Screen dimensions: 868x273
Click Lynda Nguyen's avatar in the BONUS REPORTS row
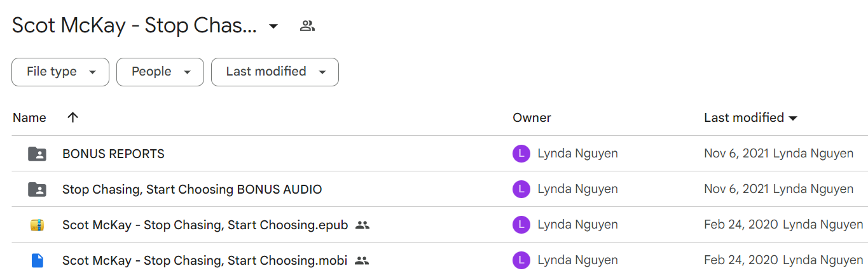[x=521, y=154]
